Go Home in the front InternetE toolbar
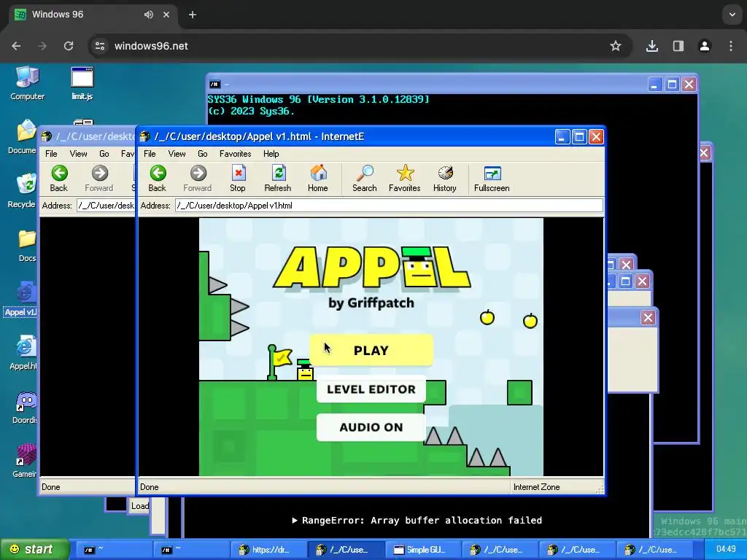 point(318,179)
